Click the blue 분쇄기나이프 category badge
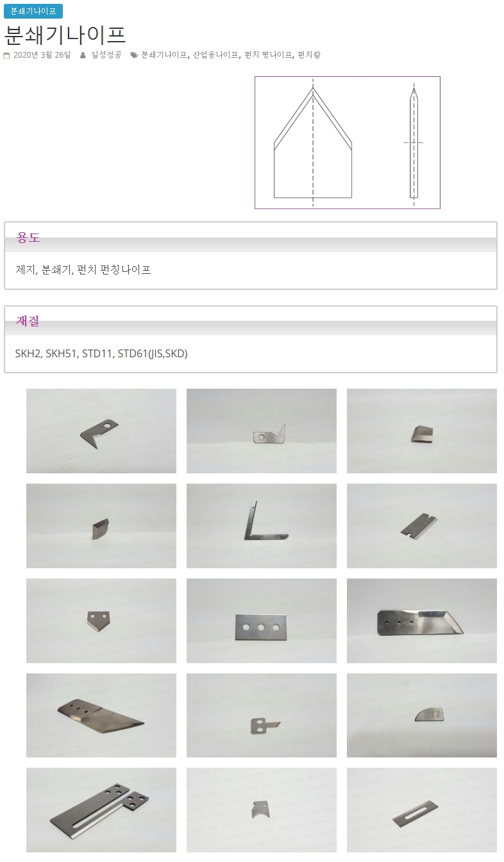The image size is (504, 862). pyautogui.click(x=33, y=11)
